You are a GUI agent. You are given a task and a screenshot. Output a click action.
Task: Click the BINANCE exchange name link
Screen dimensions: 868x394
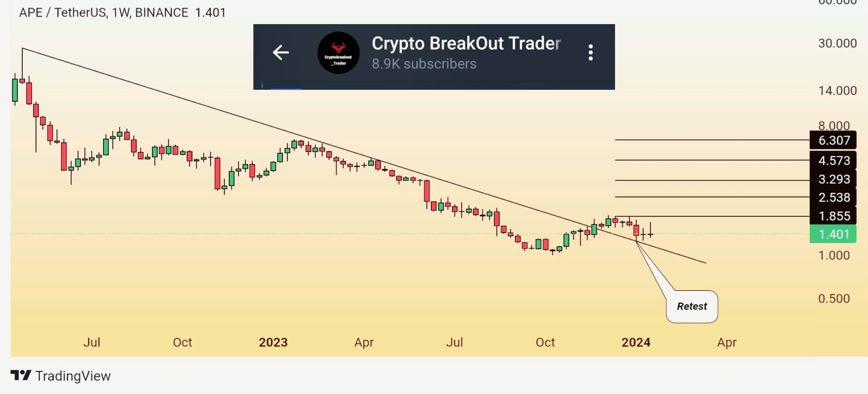(161, 12)
